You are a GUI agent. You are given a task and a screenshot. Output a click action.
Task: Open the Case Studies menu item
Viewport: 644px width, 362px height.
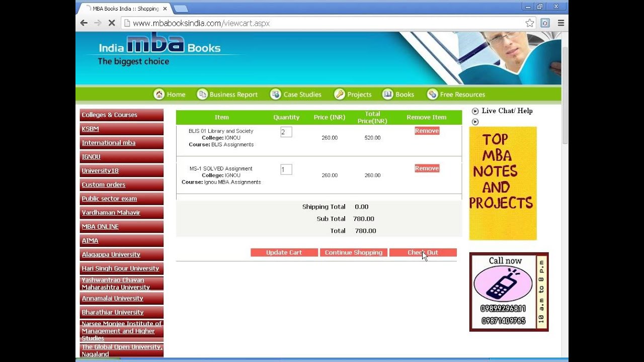pos(302,95)
